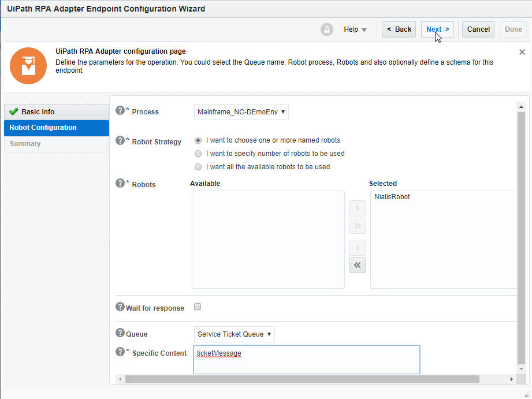Open the Summary step
The height and width of the screenshot is (399, 532).
point(57,144)
